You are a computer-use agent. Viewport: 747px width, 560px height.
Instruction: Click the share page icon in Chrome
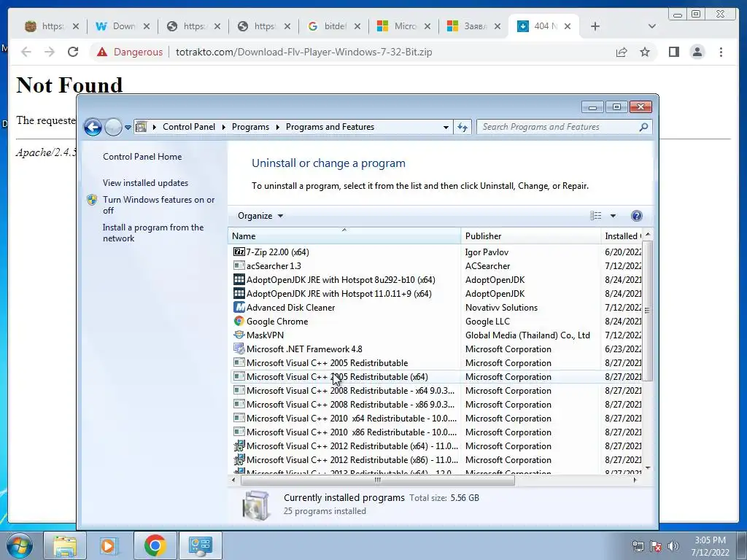pyautogui.click(x=622, y=52)
